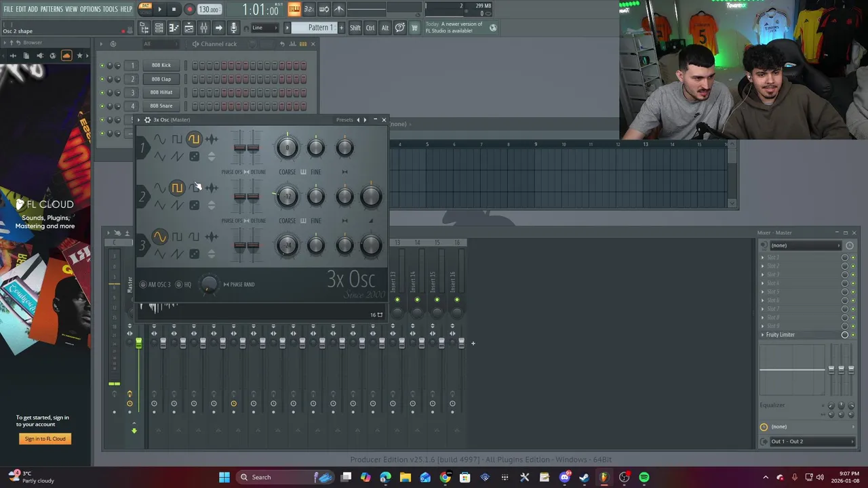The width and height of the screenshot is (868, 488).
Task: Toggle 808 Clap channel mute LED
Action: tap(102, 79)
